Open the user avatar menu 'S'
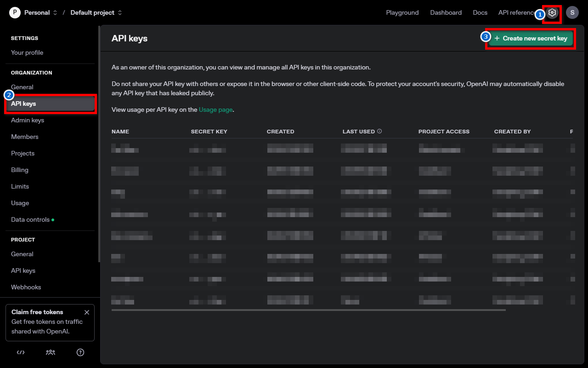 click(x=572, y=13)
